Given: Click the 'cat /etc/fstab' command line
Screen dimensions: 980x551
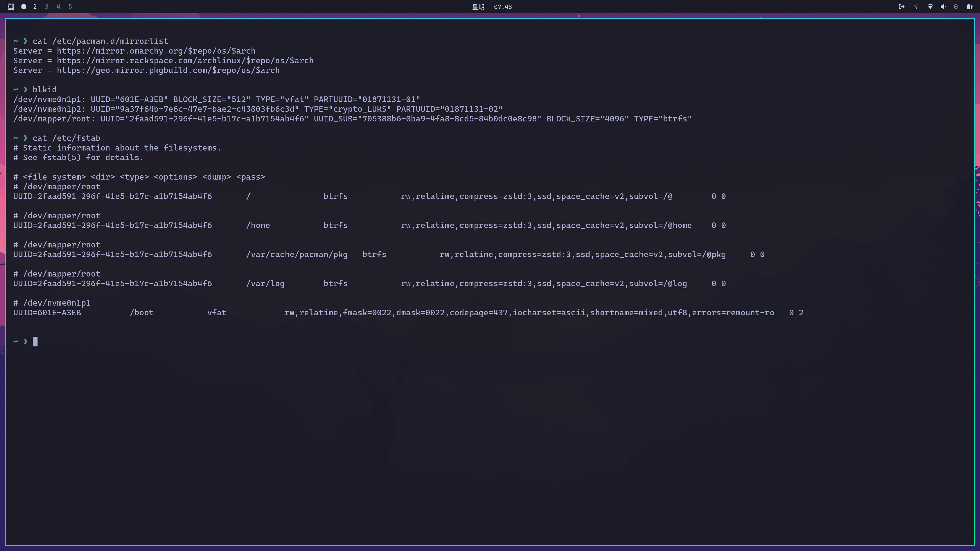Looking at the screenshot, I should click(x=66, y=138).
